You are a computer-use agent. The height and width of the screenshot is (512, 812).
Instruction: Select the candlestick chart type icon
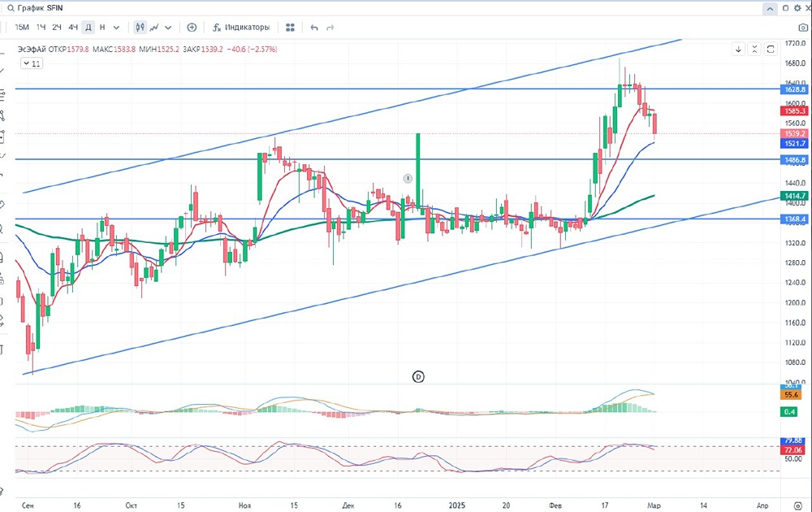click(140, 28)
